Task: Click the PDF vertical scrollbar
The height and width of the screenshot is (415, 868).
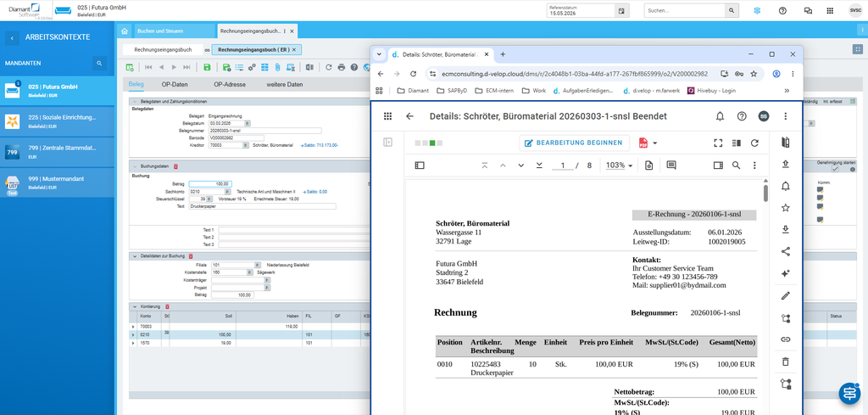Action: point(765,193)
